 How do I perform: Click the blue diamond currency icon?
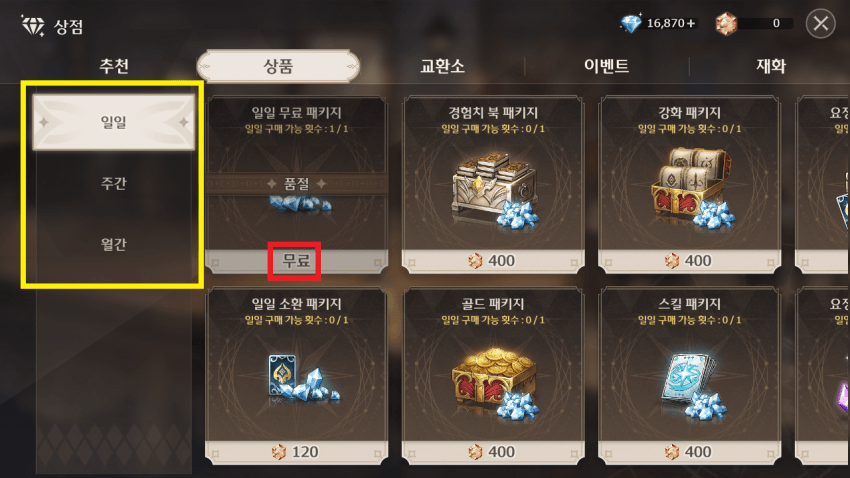coord(631,23)
